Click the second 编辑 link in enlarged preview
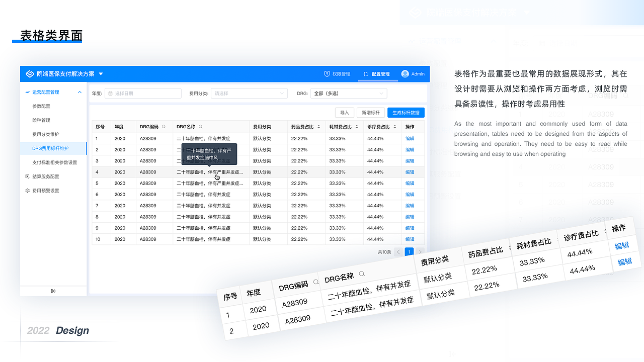 (x=625, y=261)
